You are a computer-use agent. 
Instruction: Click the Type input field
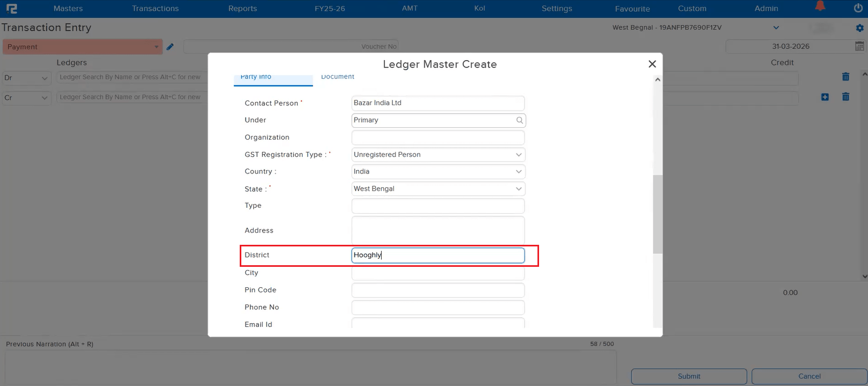point(438,206)
